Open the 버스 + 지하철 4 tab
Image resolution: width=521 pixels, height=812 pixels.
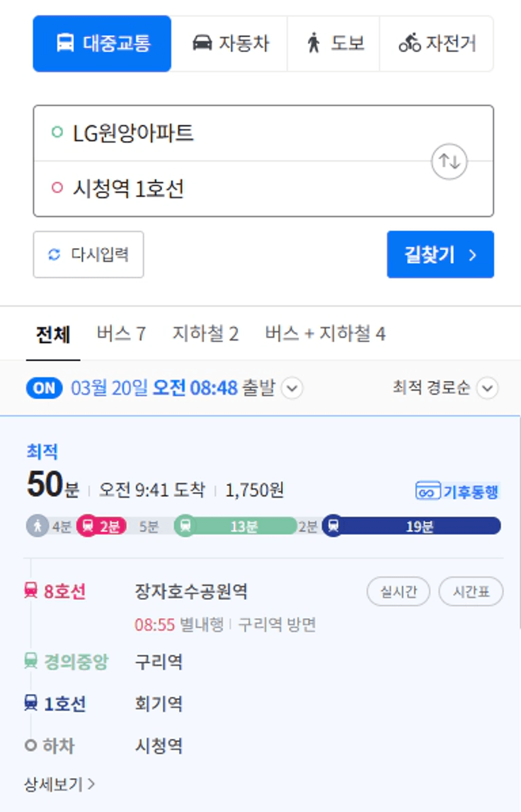[325, 334]
